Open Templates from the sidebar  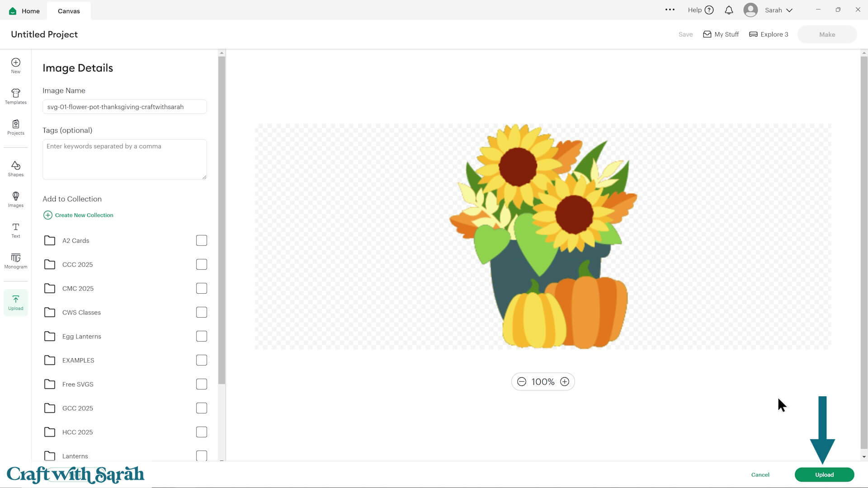(15, 96)
